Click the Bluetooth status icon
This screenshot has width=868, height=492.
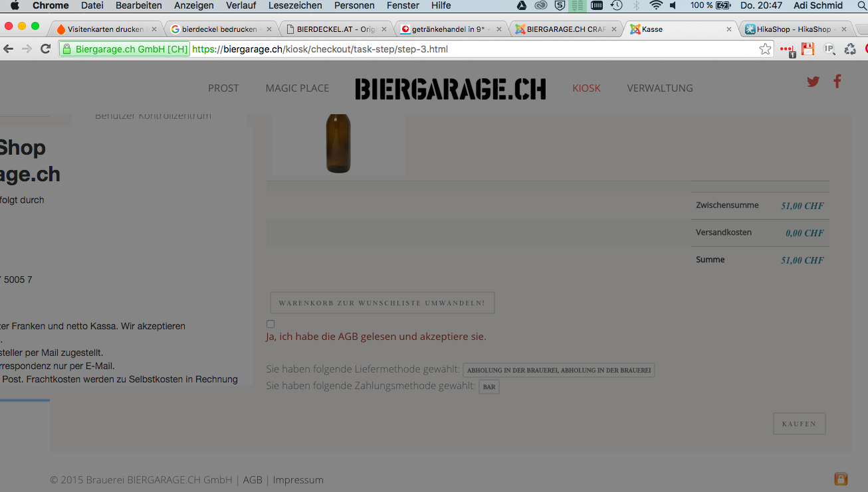pos(636,6)
